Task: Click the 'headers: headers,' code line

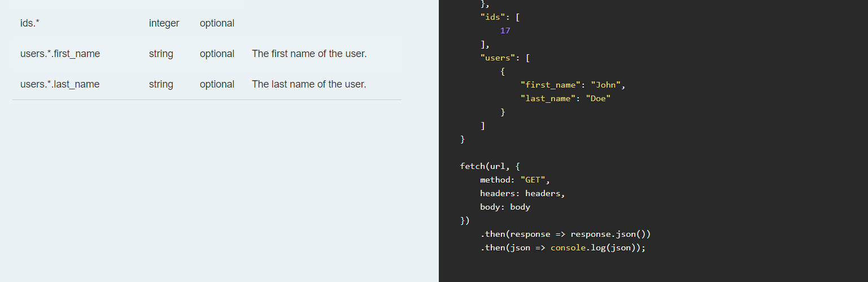Action: click(522, 193)
